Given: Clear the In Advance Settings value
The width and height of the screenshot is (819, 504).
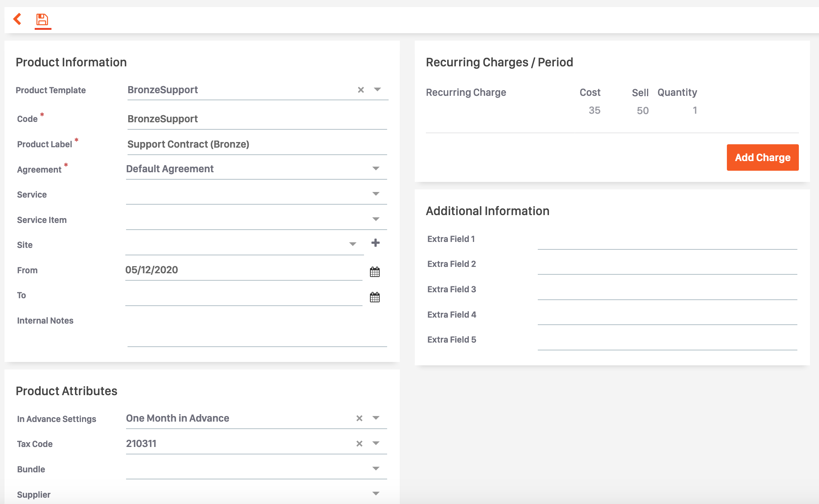Looking at the screenshot, I should [x=359, y=418].
